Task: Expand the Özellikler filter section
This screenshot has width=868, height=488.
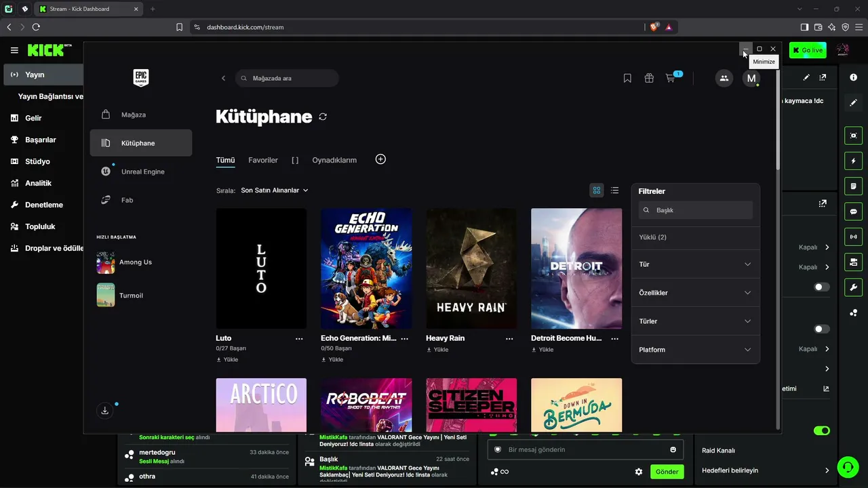Action: tap(695, 293)
